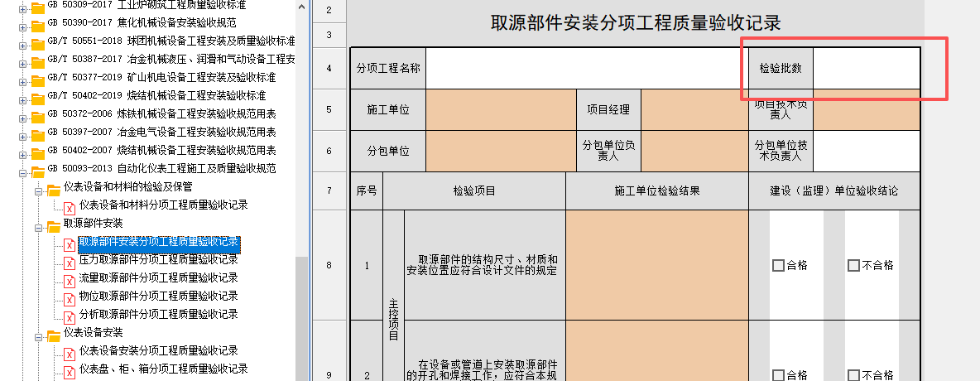Click the folder icon for GB/T 50551-2018 球团机械
The image size is (980, 381).
(x=37, y=41)
